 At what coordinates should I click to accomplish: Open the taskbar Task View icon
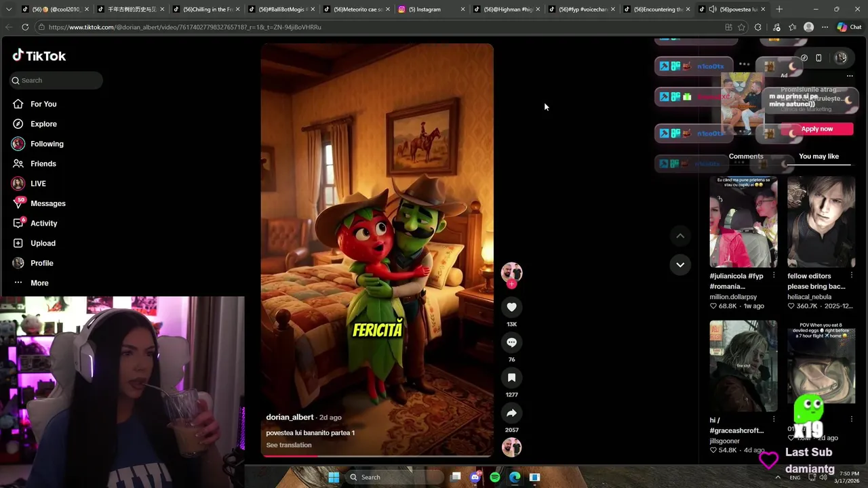(x=456, y=477)
